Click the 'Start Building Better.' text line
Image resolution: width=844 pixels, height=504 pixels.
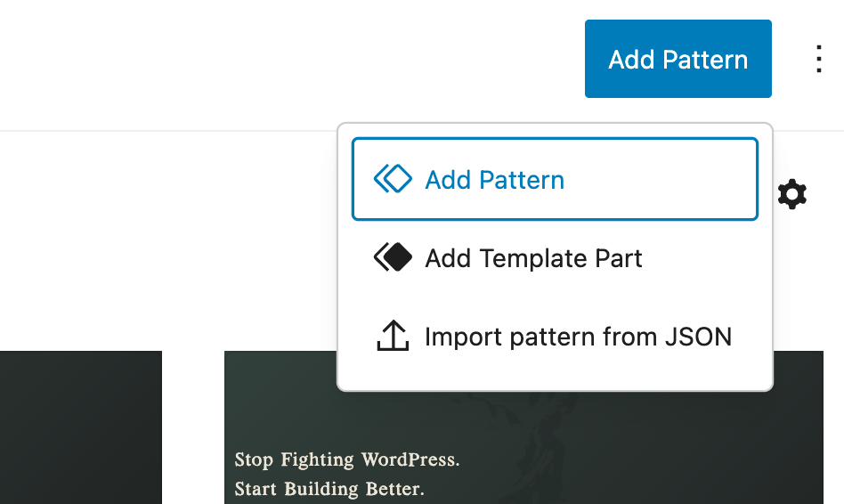click(x=329, y=489)
